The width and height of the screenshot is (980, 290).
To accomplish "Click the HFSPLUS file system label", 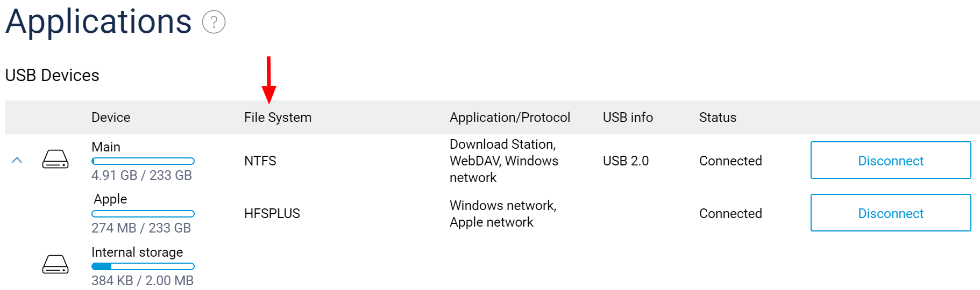I will coord(272,214).
